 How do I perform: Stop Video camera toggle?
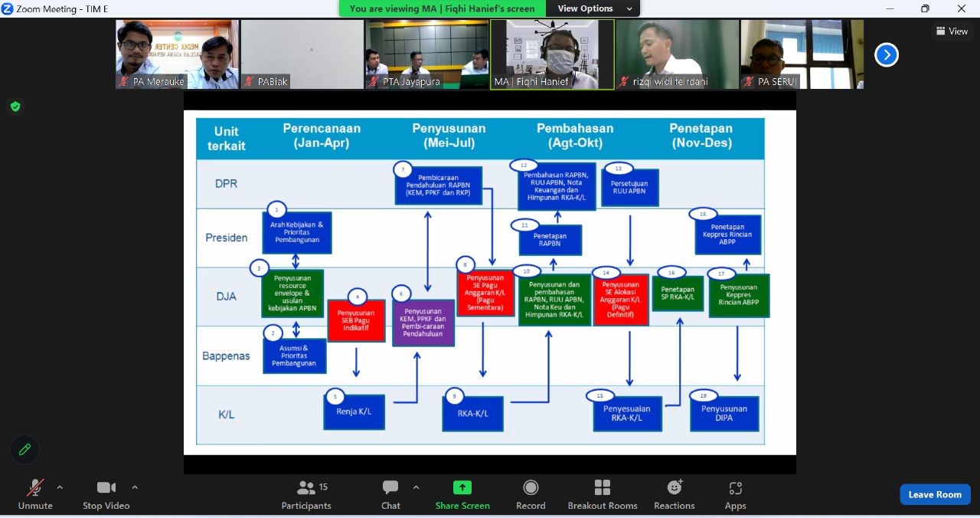pos(106,494)
